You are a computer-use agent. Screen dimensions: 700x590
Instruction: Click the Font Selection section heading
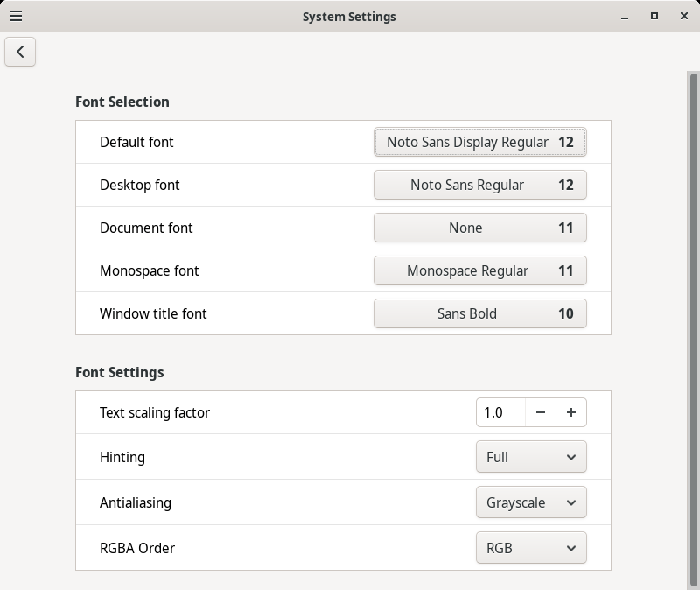tap(122, 102)
